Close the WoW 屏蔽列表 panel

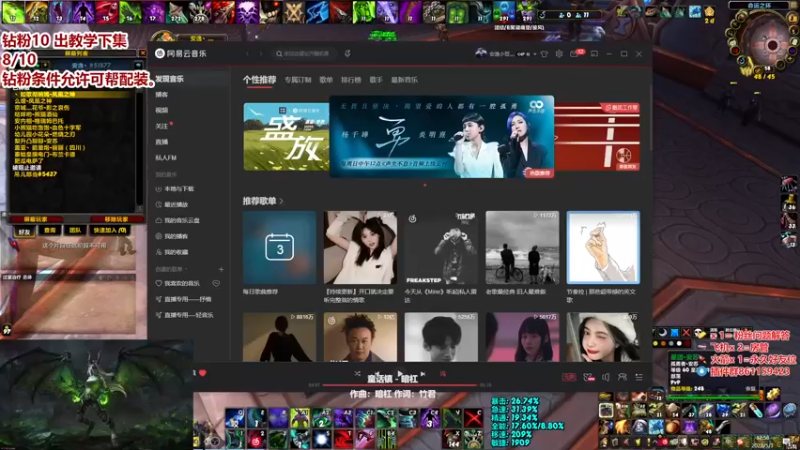coord(142,53)
